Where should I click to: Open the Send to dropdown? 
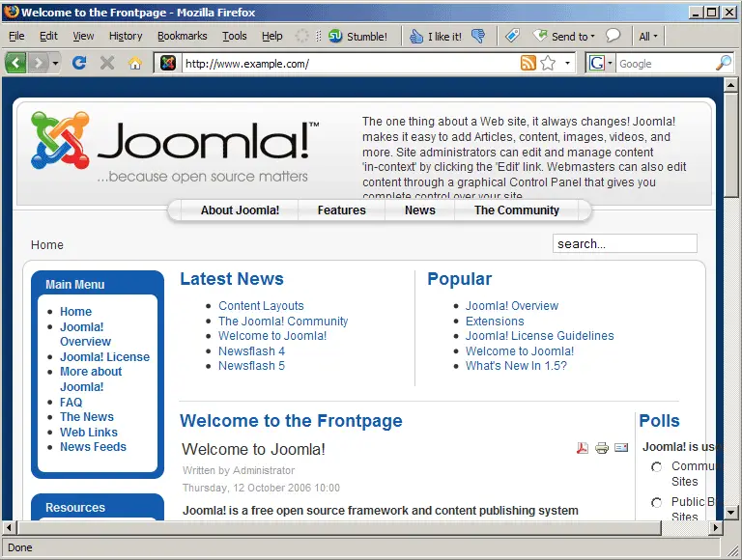pos(563,37)
